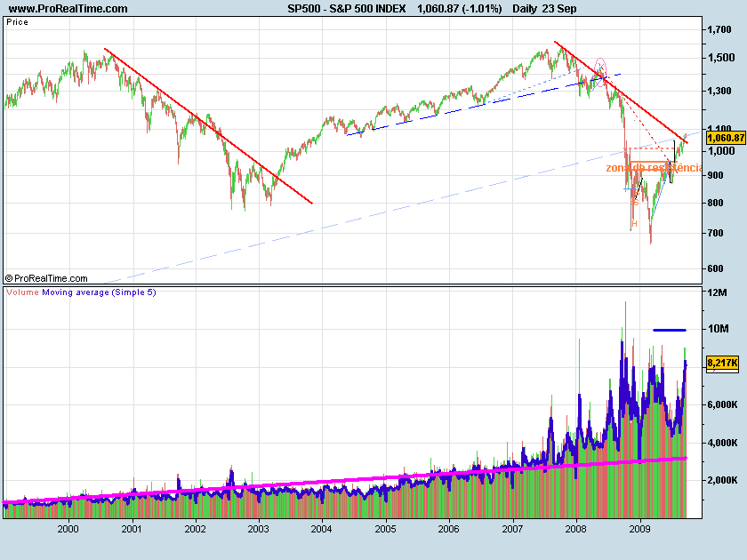Select the short blue horizontal line near 10M

670,330
